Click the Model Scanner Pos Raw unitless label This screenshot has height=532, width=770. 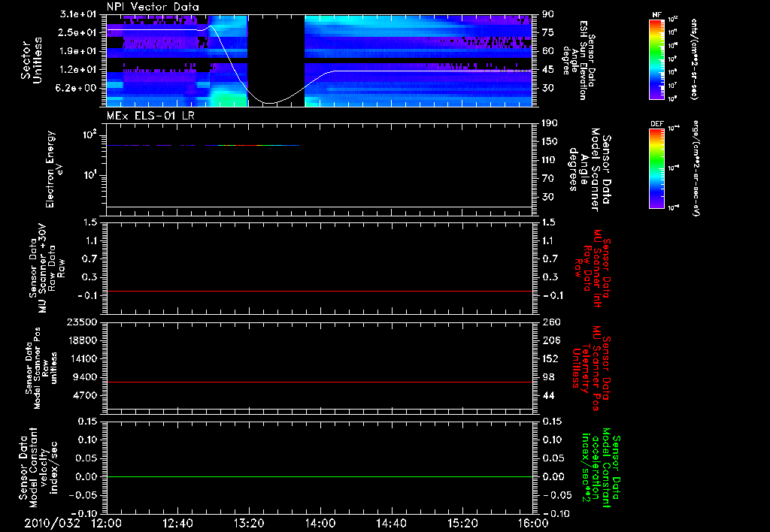pos(41,368)
